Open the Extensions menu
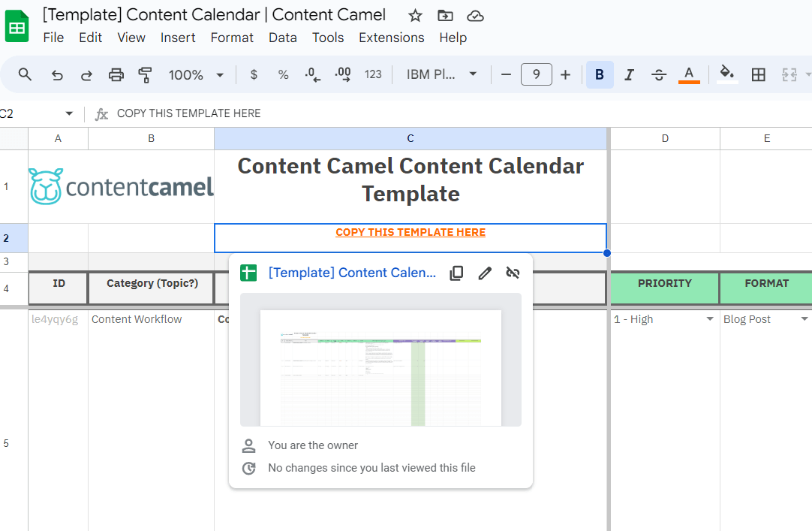The image size is (812, 531). click(392, 38)
